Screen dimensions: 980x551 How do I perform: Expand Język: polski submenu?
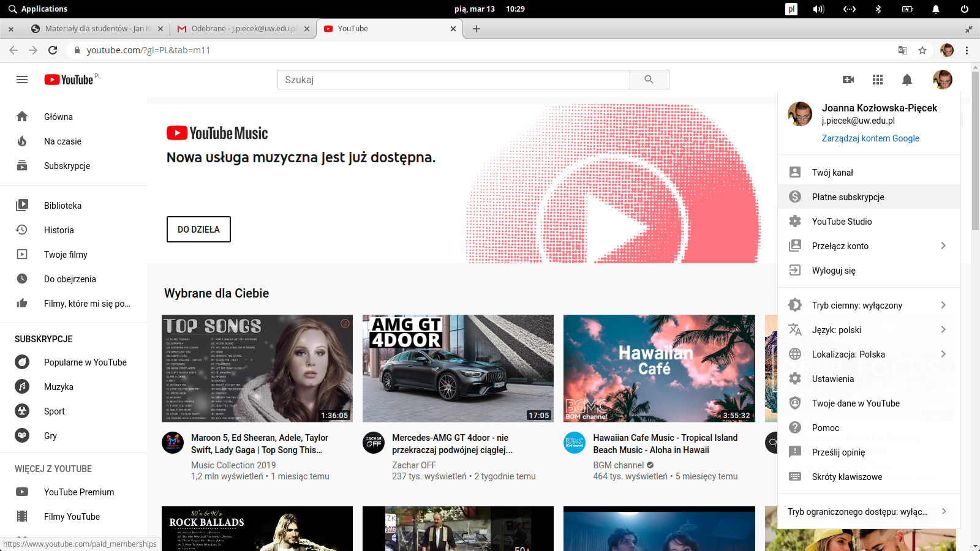click(x=869, y=330)
